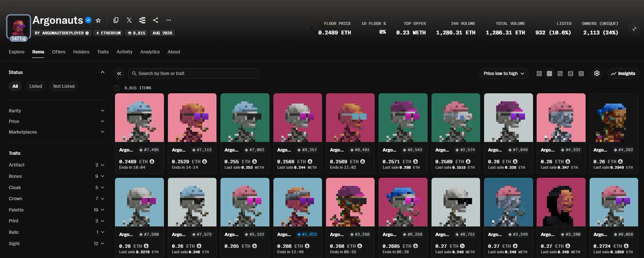The width and height of the screenshot is (644, 258).
Task: Open NFT #7,113 priced 0.2529 ETH
Action: (192, 133)
